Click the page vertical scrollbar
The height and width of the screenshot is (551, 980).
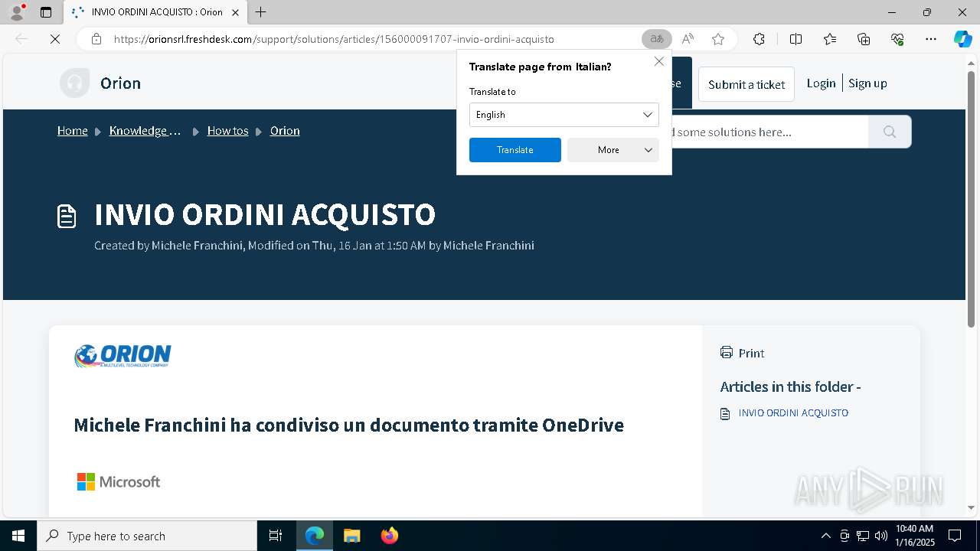tap(972, 199)
